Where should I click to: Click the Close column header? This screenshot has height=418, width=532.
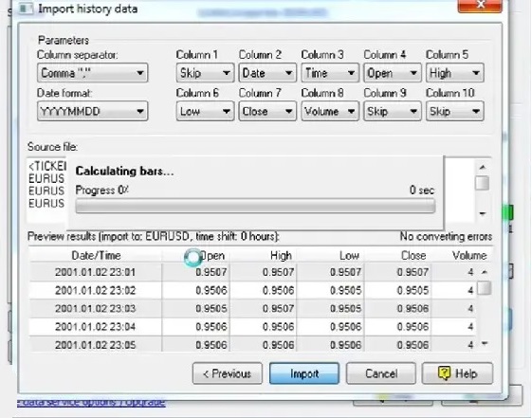[397, 255]
